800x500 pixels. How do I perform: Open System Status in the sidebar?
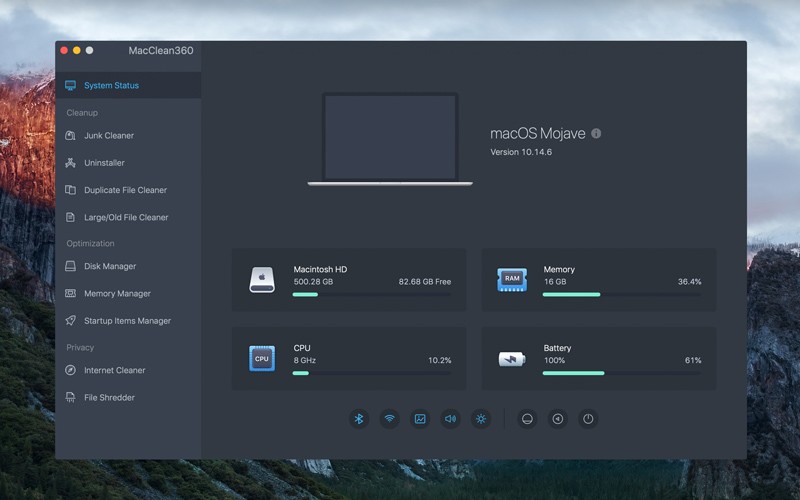coord(128,85)
